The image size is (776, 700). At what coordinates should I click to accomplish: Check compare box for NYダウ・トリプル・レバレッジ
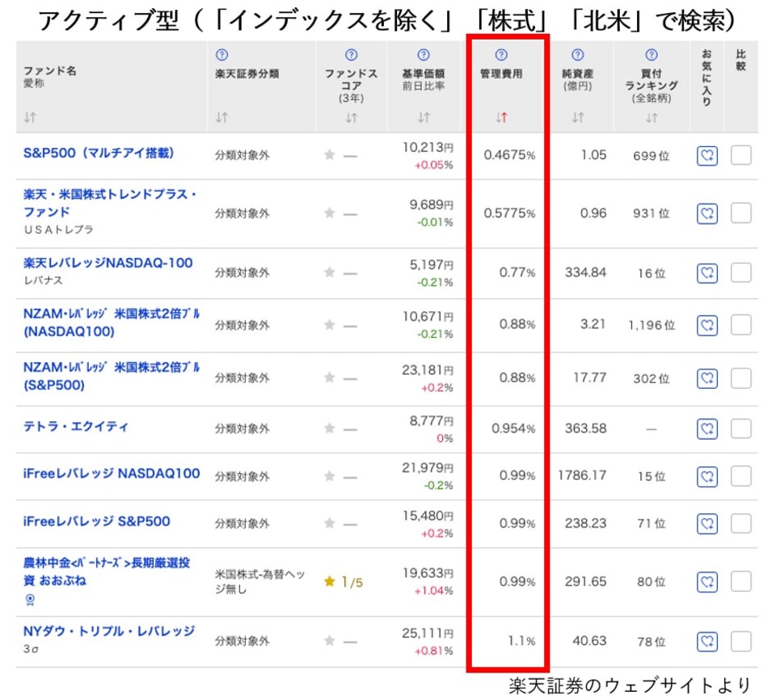[x=741, y=641]
